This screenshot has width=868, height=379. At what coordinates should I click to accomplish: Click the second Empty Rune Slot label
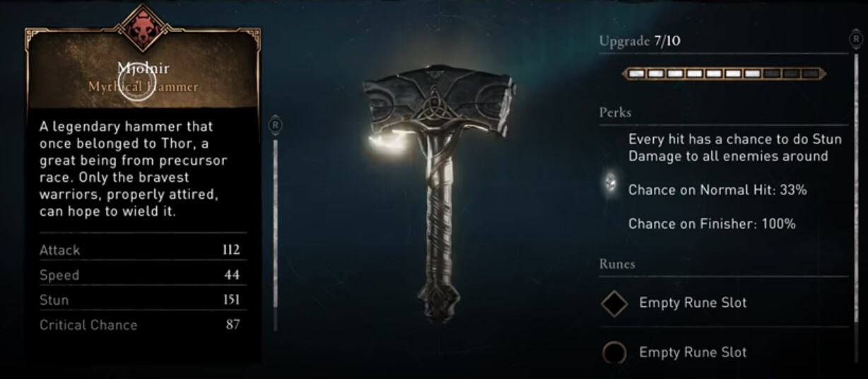pos(693,352)
